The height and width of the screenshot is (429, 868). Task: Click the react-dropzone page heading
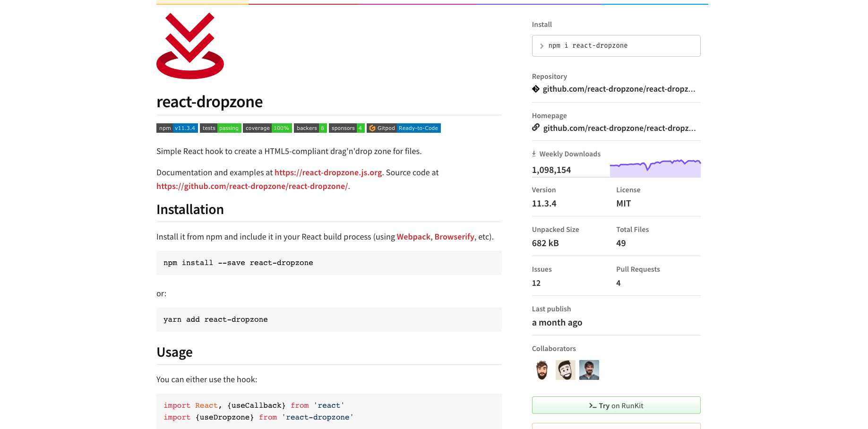(x=209, y=102)
